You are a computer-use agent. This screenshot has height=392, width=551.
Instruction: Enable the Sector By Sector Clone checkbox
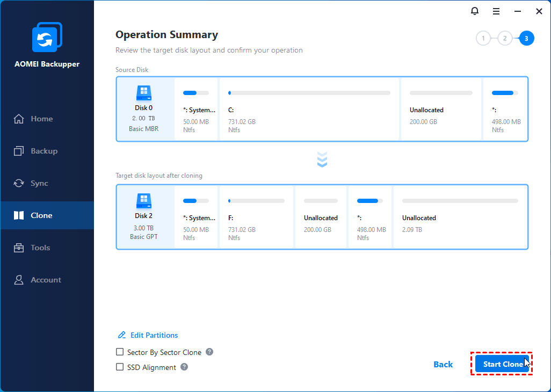120,352
